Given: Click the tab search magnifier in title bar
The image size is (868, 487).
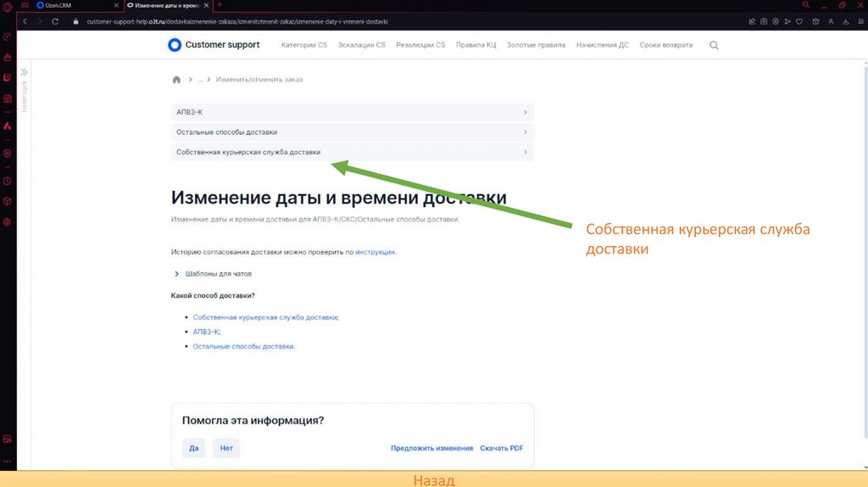Looking at the screenshot, I should 806,5.
